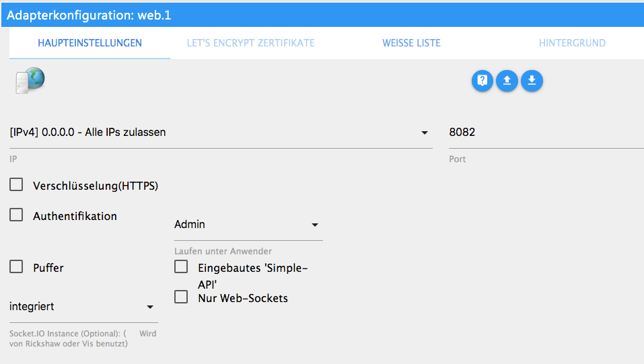Open the integriert Socket.IO instance dropdown
The image size is (644, 364).
point(83,307)
